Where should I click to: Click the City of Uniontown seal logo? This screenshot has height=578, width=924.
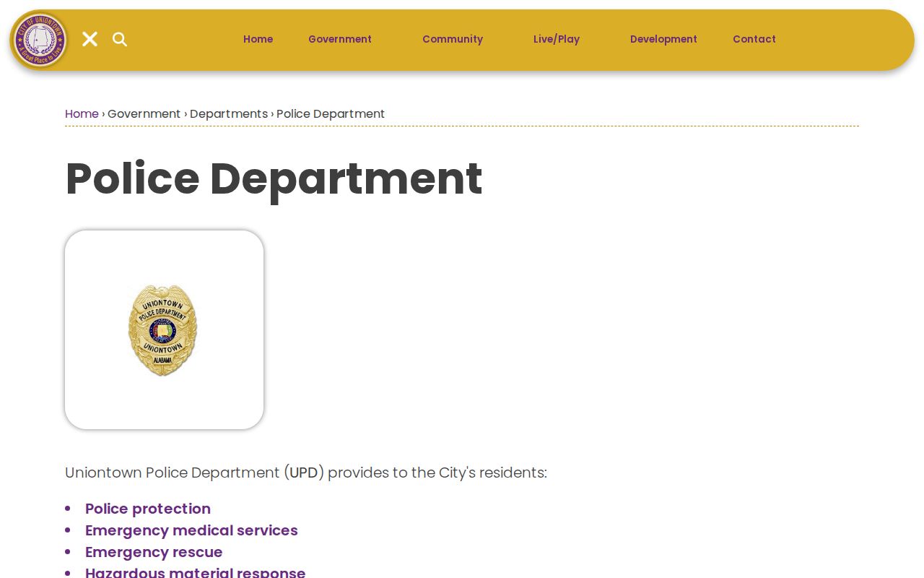pos(39,40)
